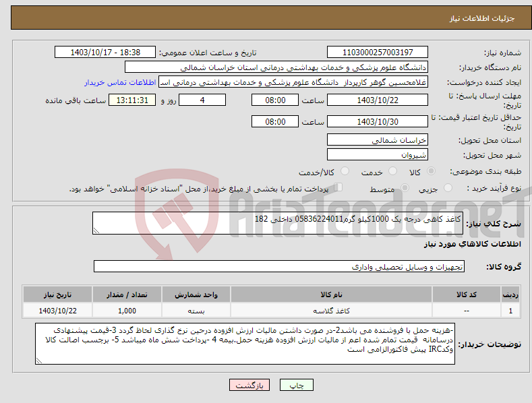Select the کالا/خدمت radio button
This screenshot has width=532, height=403.
pyautogui.click(x=345, y=171)
